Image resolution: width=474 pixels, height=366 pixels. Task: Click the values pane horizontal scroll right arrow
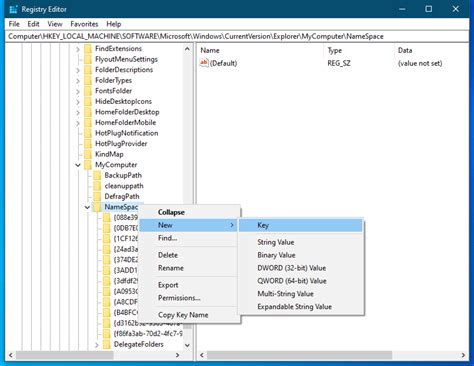coord(463,355)
